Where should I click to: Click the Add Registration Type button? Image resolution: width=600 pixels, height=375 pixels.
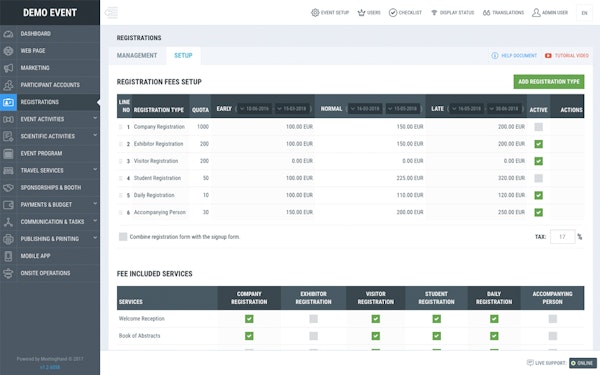coord(549,82)
